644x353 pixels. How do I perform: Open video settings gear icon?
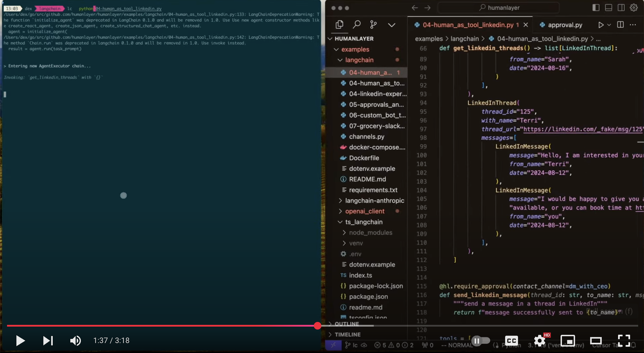(539, 340)
